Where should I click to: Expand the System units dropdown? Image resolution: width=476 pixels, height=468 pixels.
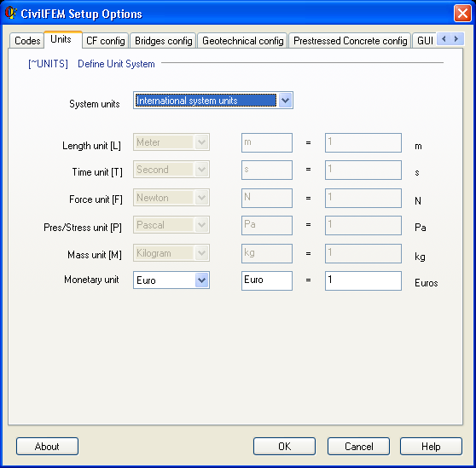click(285, 100)
